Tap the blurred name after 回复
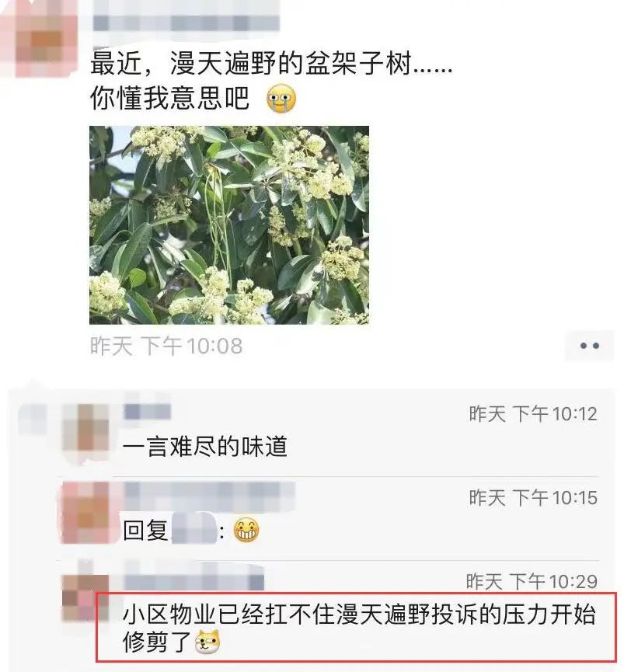Image resolution: width=631 pixels, height=672 pixels. click(x=194, y=531)
